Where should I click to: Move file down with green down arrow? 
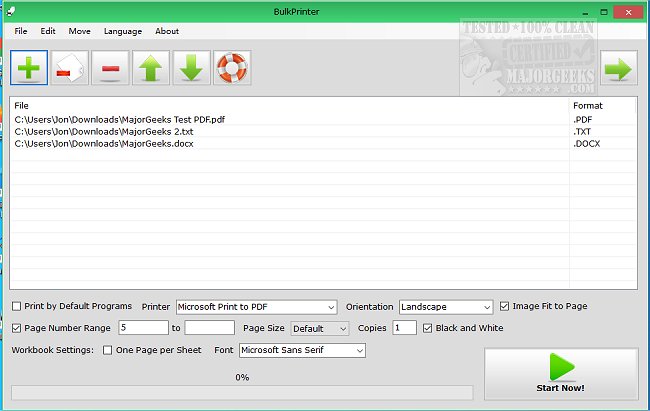click(192, 68)
